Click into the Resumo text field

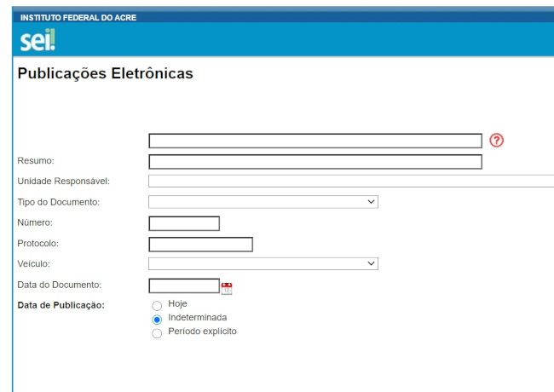(x=315, y=162)
